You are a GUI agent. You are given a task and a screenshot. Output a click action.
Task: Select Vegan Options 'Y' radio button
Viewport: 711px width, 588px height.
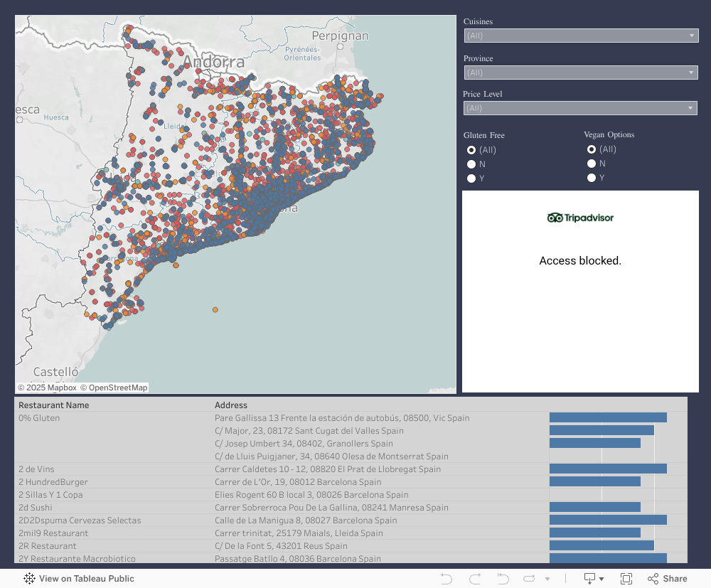(x=592, y=178)
